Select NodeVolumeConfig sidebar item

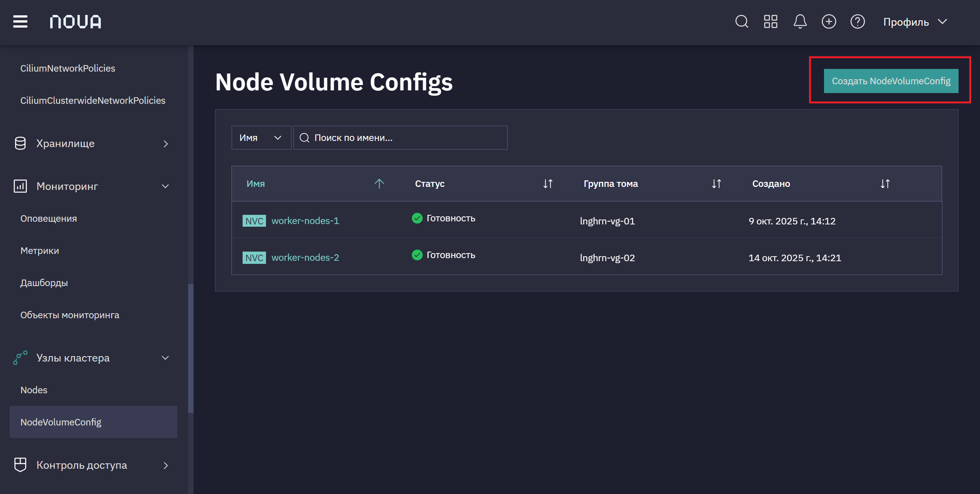94,422
